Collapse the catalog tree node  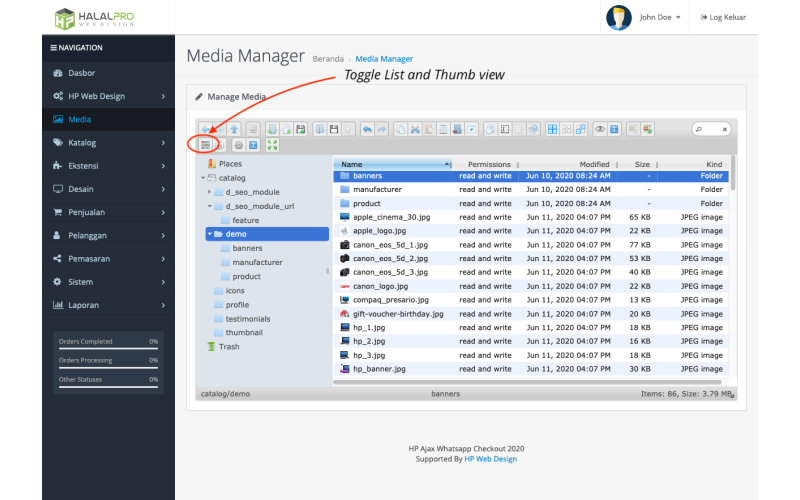[x=203, y=178]
